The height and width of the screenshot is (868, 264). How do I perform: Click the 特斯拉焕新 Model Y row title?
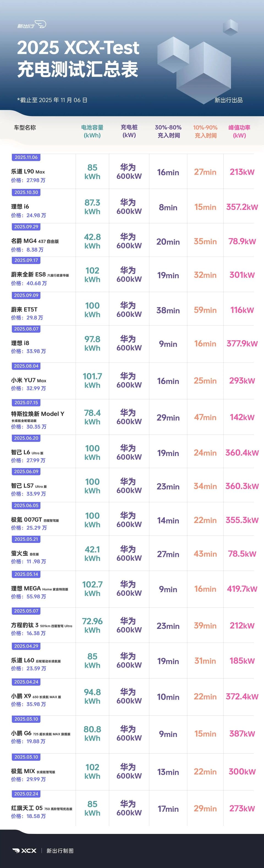38,414
